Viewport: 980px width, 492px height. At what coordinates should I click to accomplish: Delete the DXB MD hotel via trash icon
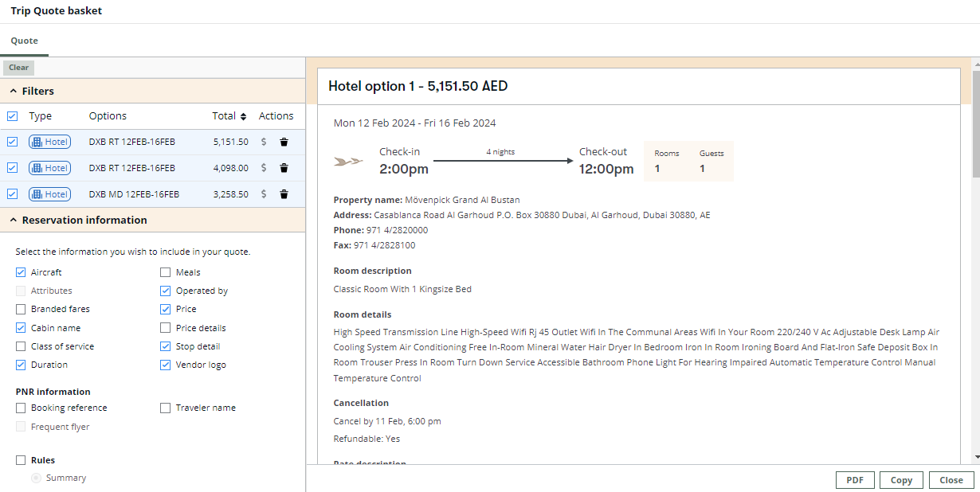point(284,194)
